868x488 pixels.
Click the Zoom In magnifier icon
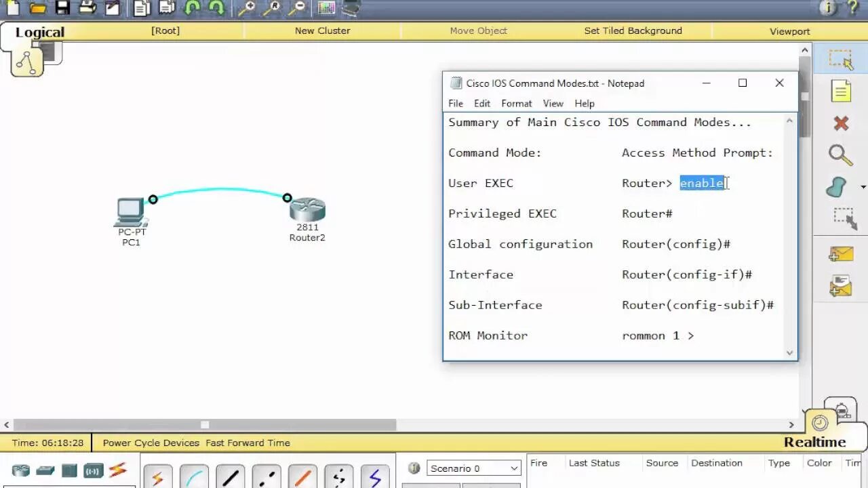click(247, 8)
